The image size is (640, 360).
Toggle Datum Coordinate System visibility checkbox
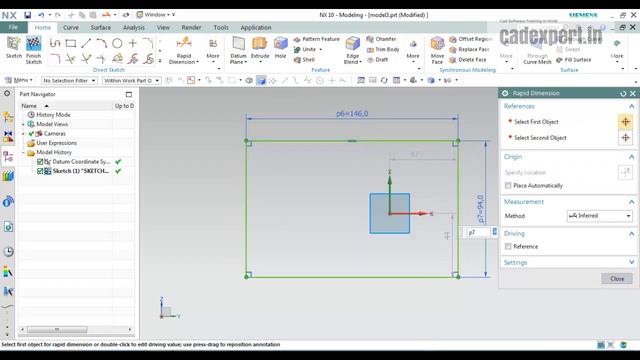[x=40, y=162]
